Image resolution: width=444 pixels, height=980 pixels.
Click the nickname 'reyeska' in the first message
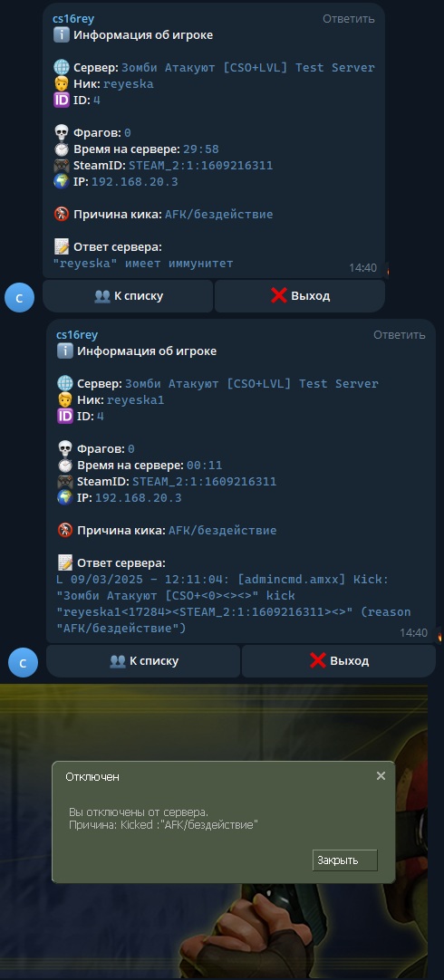[x=128, y=83]
